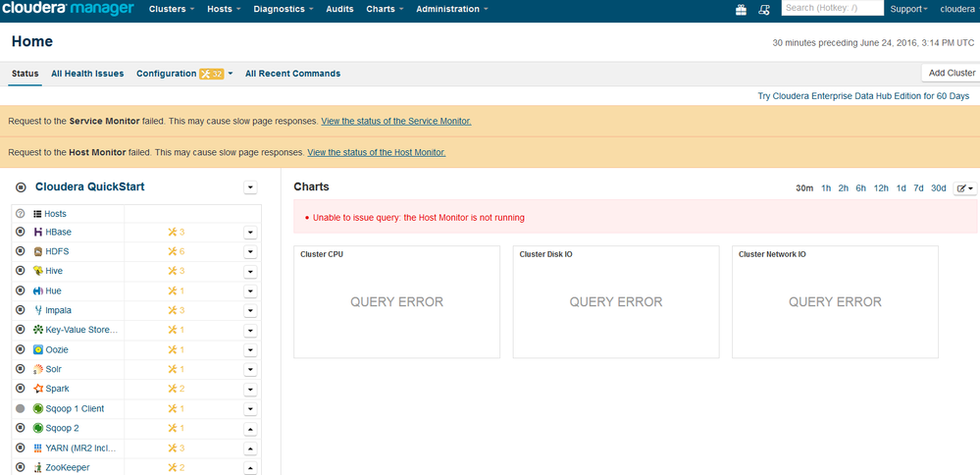980x475 pixels.
Task: Click the HDFS service icon
Action: pos(38,251)
